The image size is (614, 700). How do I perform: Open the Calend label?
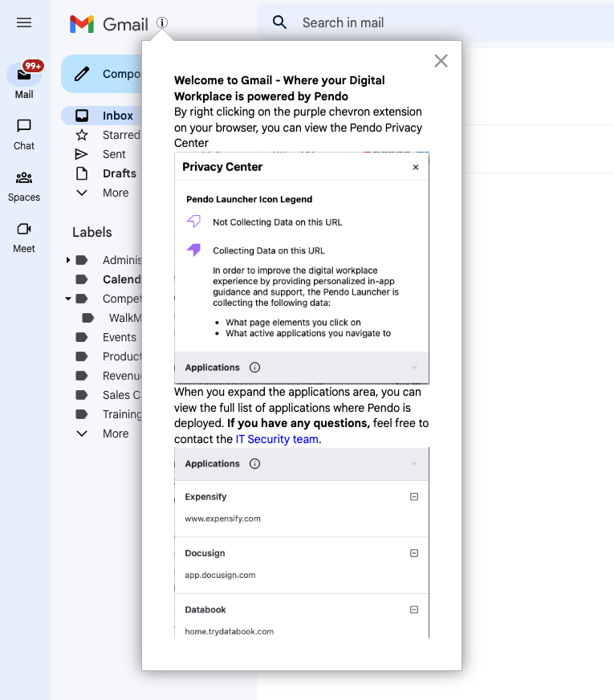point(108,279)
